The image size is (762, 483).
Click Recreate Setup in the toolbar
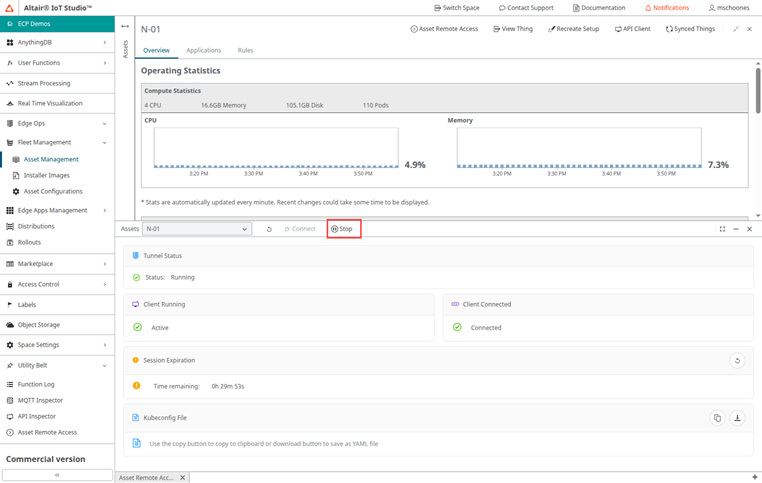coord(574,29)
